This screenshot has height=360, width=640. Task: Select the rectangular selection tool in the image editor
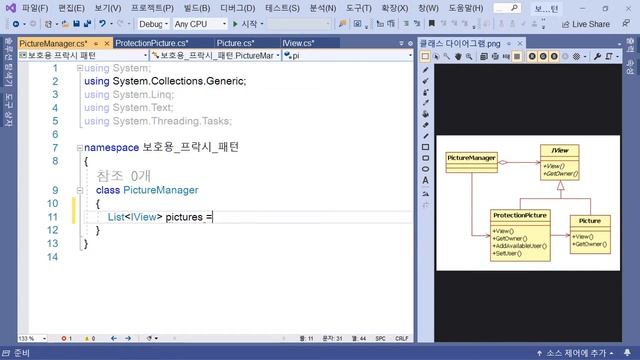tap(425, 56)
